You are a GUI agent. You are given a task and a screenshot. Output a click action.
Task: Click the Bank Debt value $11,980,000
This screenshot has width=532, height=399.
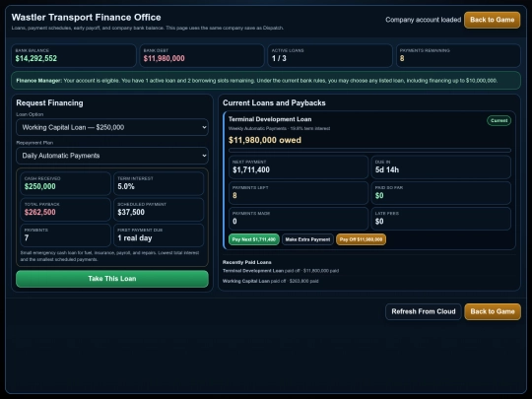(x=164, y=58)
